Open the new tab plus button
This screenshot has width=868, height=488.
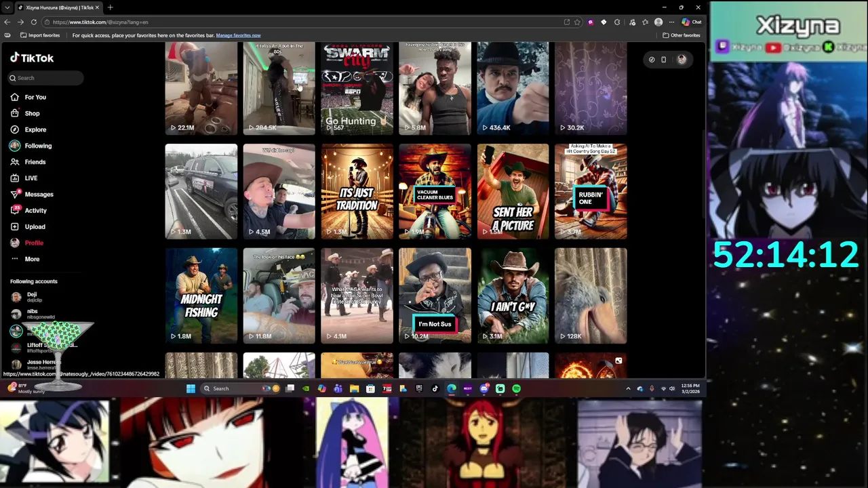point(110,7)
